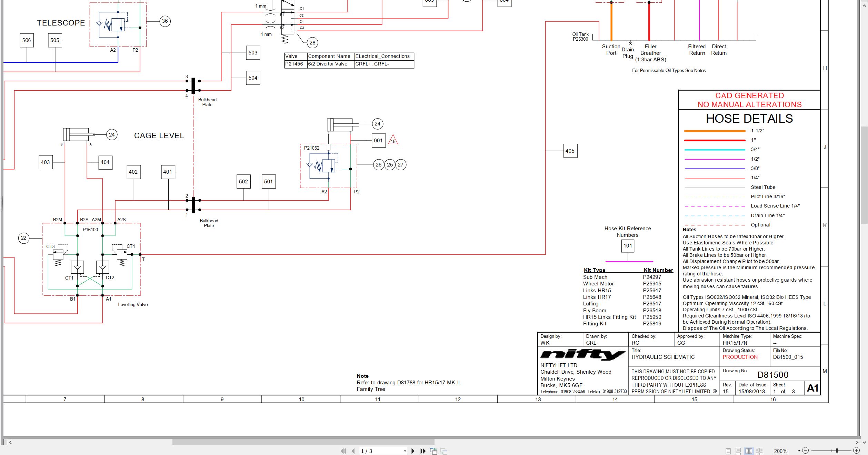Go to the next page
The width and height of the screenshot is (868, 455).
coord(413,451)
